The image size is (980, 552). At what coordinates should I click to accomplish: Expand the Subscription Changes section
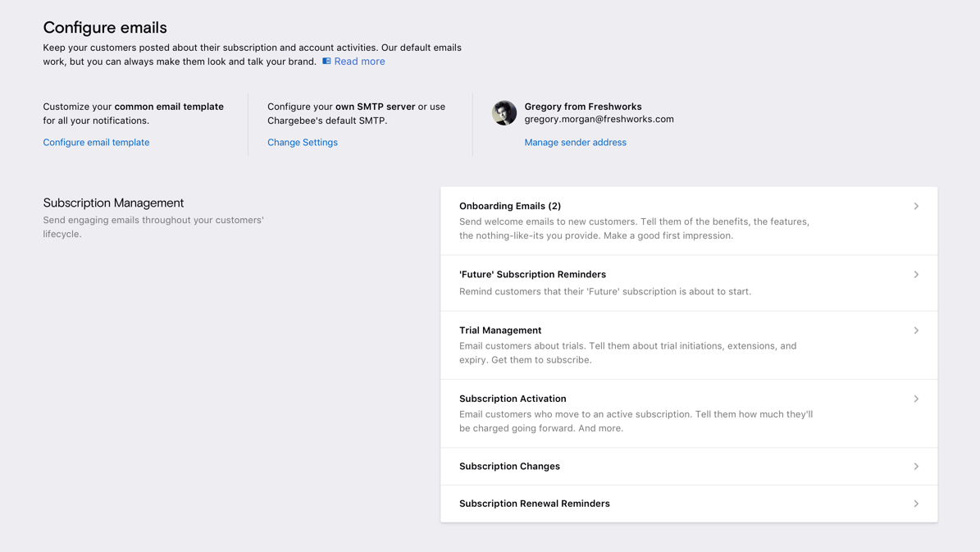click(509, 466)
